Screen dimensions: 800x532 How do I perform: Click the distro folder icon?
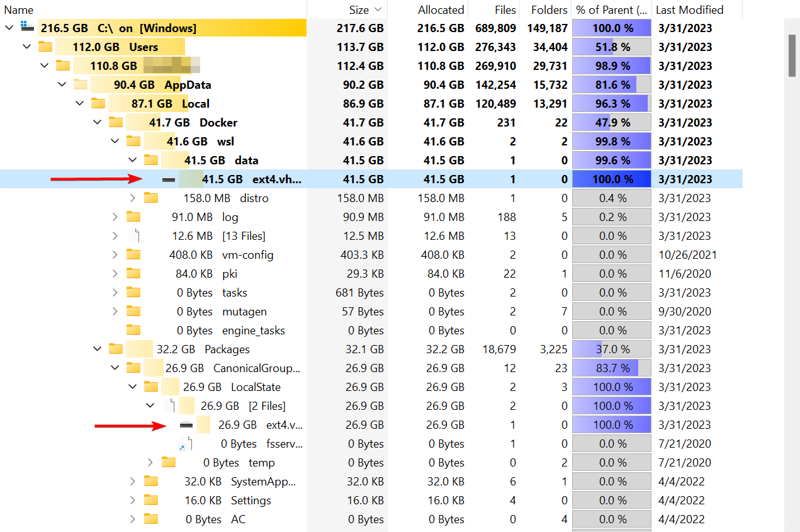click(150, 198)
